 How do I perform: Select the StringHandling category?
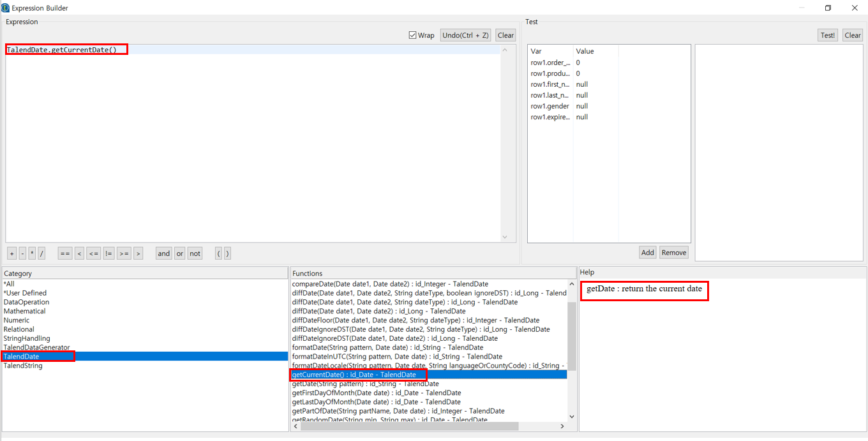click(x=146, y=338)
